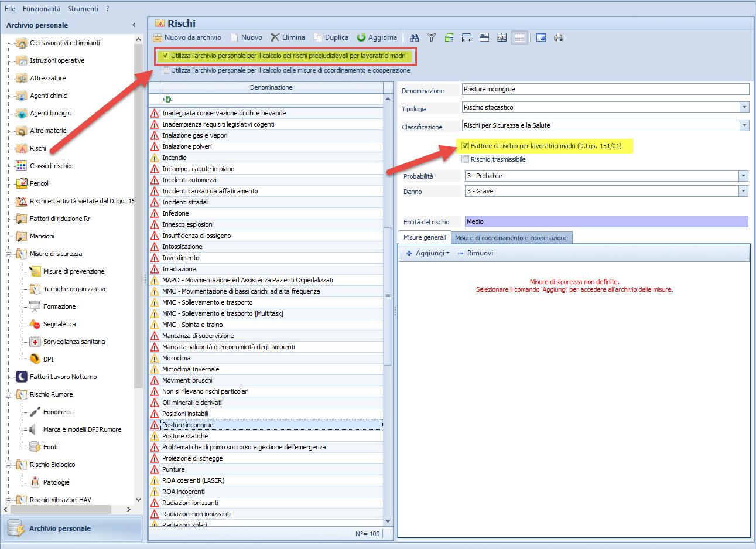The image size is (756, 549).
Task: Click the Elimina button
Action: coord(288,37)
